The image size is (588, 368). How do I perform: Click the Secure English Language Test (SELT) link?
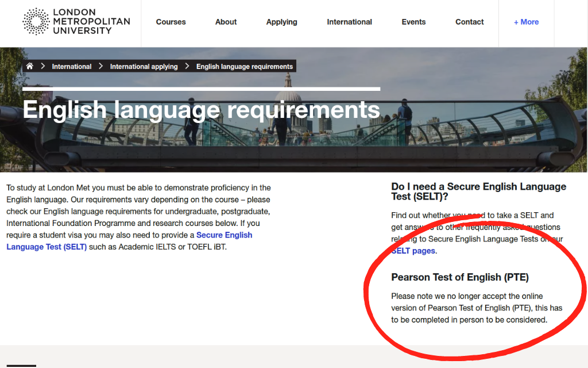(224, 235)
